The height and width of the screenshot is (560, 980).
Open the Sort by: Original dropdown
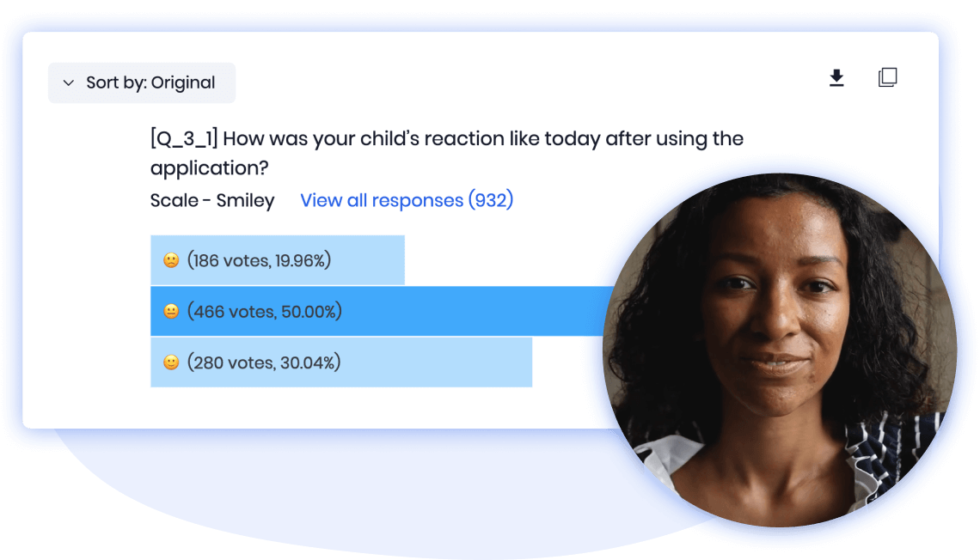(142, 82)
